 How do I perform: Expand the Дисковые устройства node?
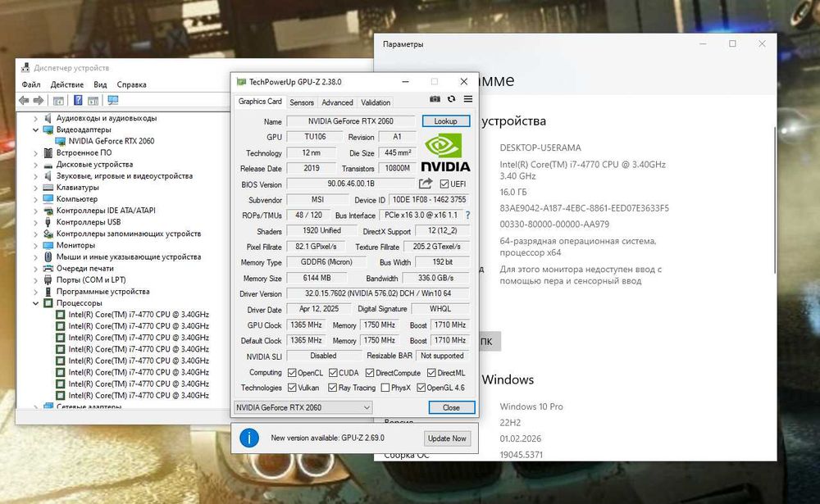35,164
